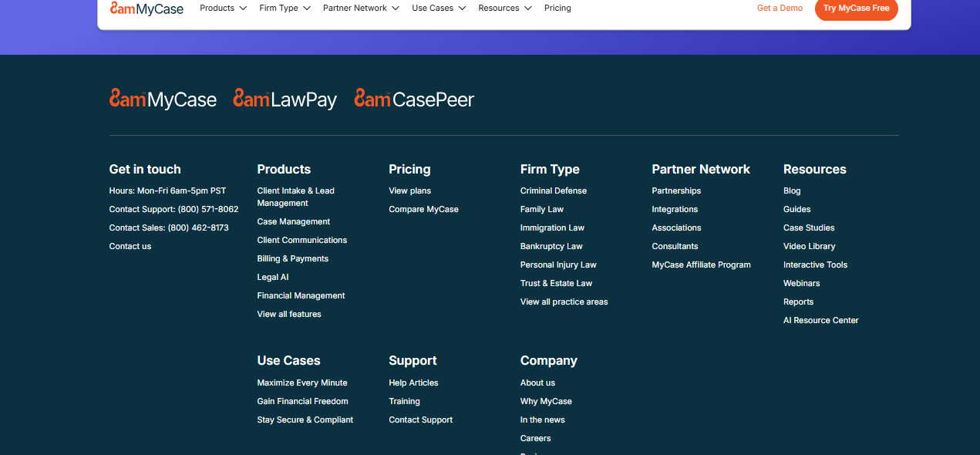980x455 pixels.
Task: Expand the Resources dropdown in the navbar
Action: pos(505,8)
